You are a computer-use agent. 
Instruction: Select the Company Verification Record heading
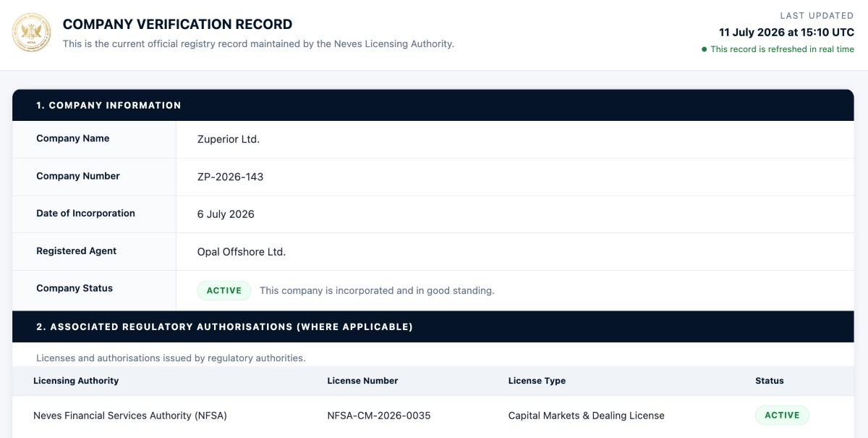point(177,25)
